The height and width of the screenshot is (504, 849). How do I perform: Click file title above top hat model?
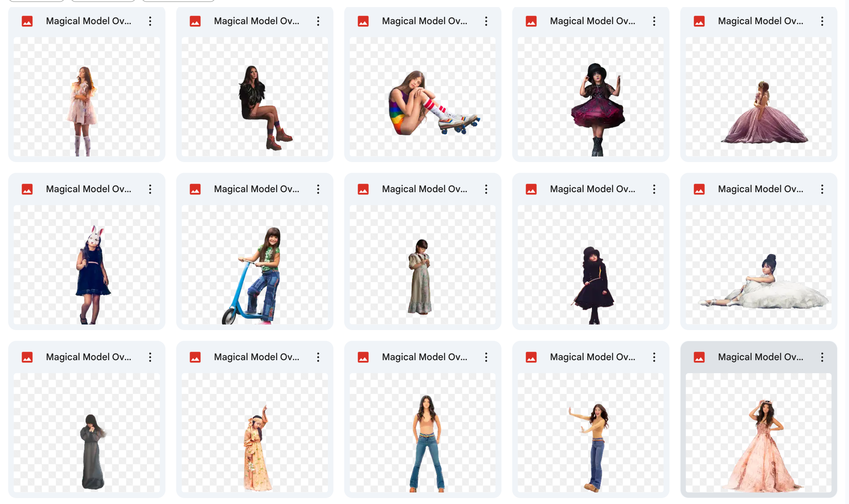pos(593,21)
